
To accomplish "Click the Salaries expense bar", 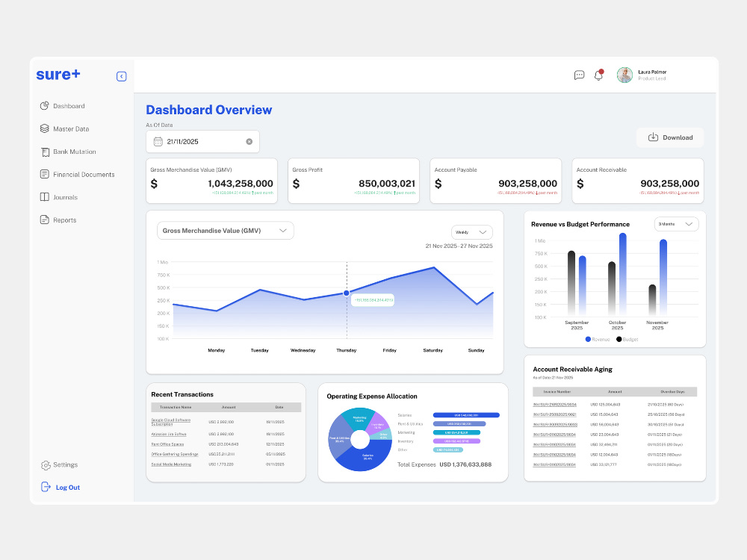I will coord(466,414).
